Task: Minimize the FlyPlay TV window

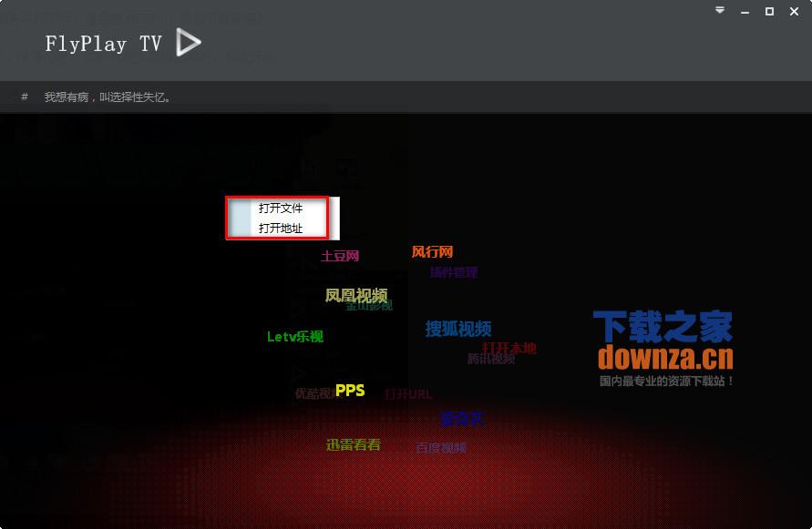Action: coord(745,12)
